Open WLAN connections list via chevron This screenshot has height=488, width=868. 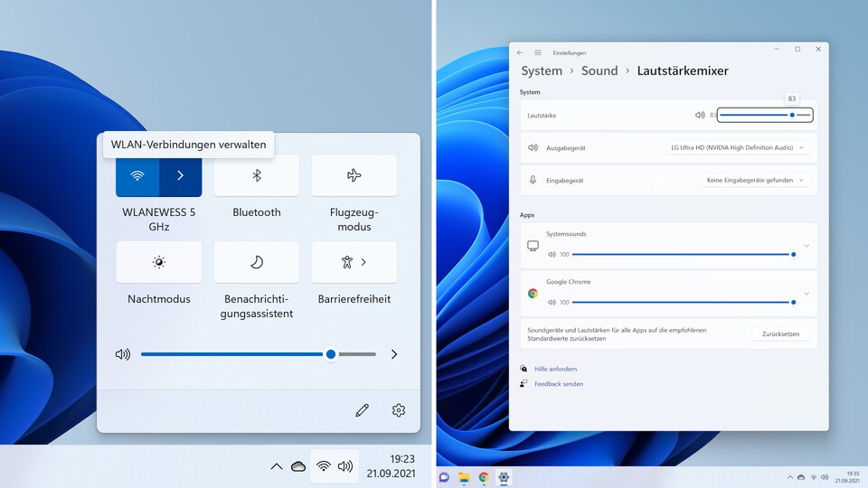[x=181, y=176]
